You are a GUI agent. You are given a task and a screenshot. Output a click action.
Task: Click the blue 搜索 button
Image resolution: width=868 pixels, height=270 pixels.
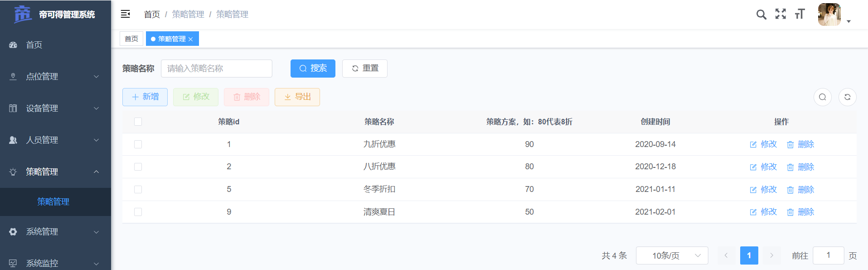[x=313, y=69]
